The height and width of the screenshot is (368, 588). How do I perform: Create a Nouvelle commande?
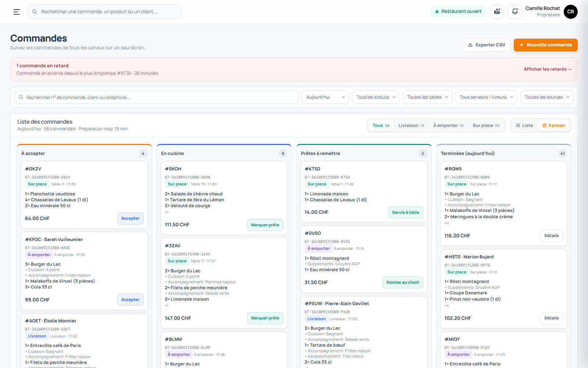545,45
